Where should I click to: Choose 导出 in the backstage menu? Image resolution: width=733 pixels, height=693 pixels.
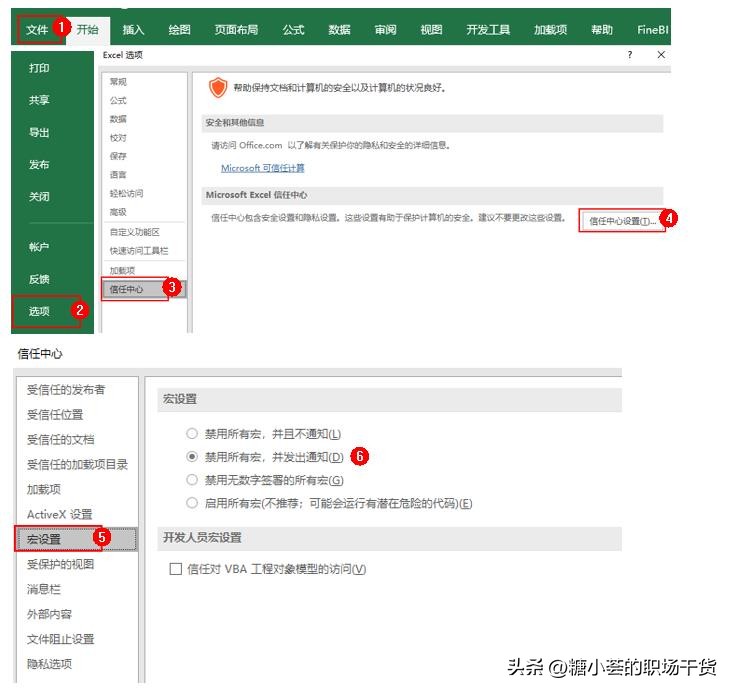[39, 133]
